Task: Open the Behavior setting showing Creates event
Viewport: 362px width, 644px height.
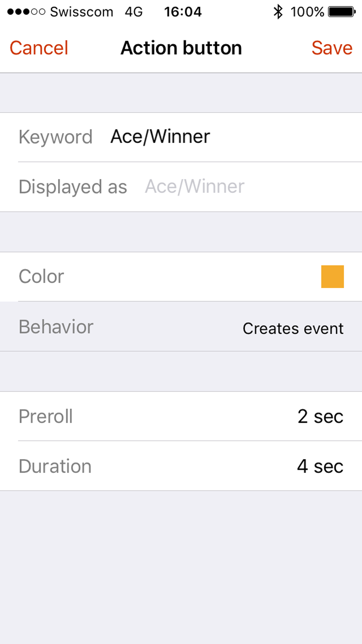Action: (x=181, y=327)
